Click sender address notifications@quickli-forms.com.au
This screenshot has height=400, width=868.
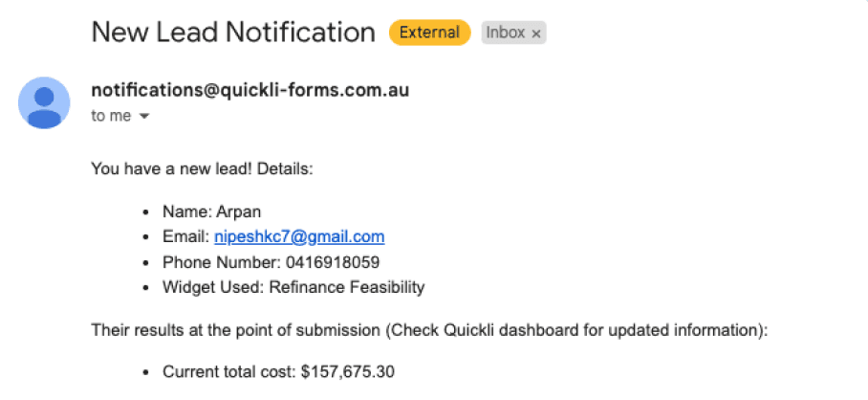[250, 90]
